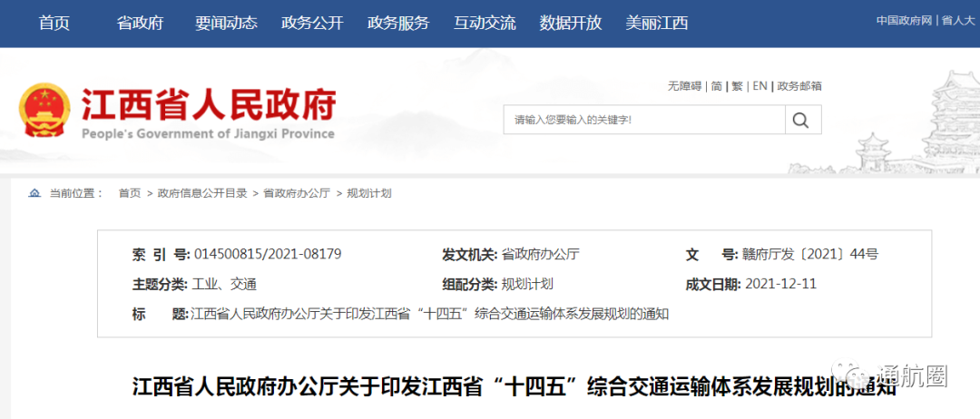Click the title text in the info box
The width and height of the screenshot is (980, 419).
(x=429, y=314)
